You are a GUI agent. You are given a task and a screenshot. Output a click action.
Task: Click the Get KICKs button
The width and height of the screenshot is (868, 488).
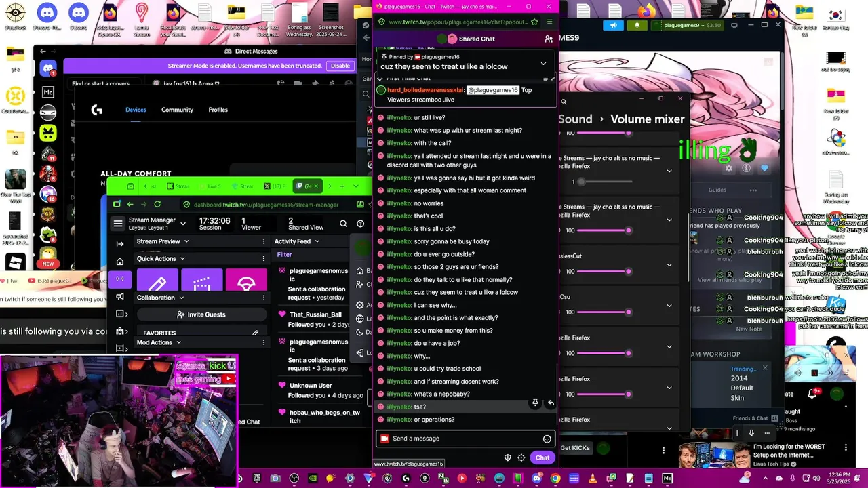point(575,448)
